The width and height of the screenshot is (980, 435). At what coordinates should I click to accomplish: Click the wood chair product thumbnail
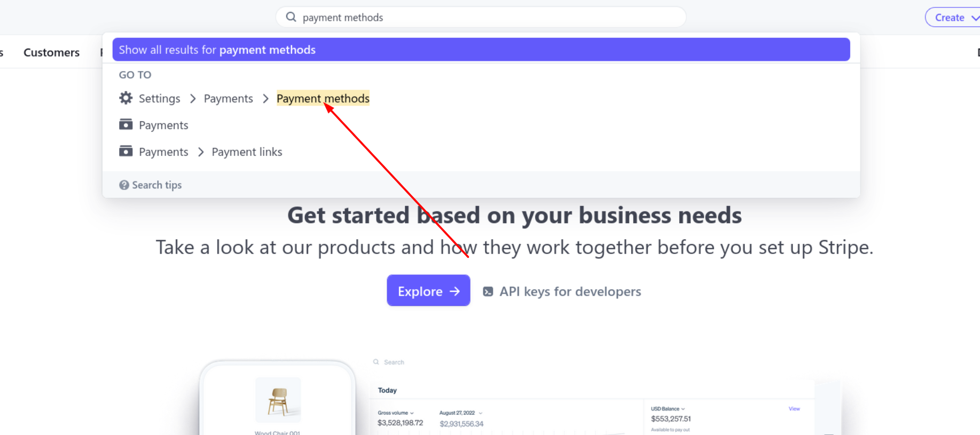[x=278, y=400]
